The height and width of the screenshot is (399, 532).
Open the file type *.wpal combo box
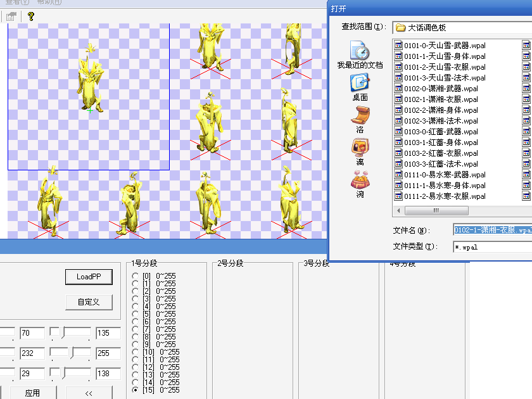tap(493, 247)
